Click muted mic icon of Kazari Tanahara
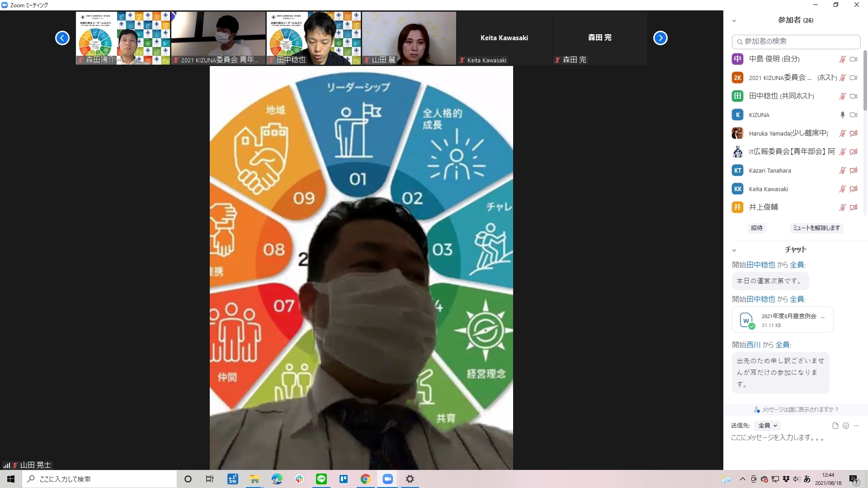This screenshot has width=868, height=488. (843, 170)
